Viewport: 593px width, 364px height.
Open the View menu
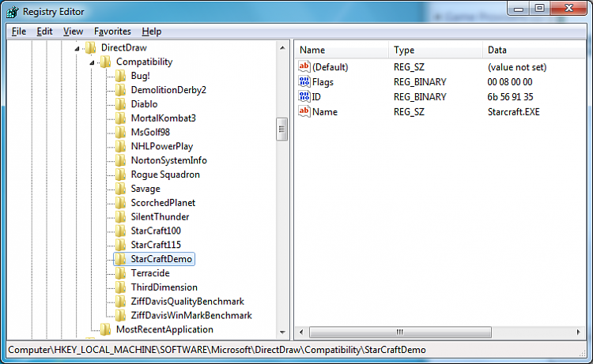click(x=73, y=32)
